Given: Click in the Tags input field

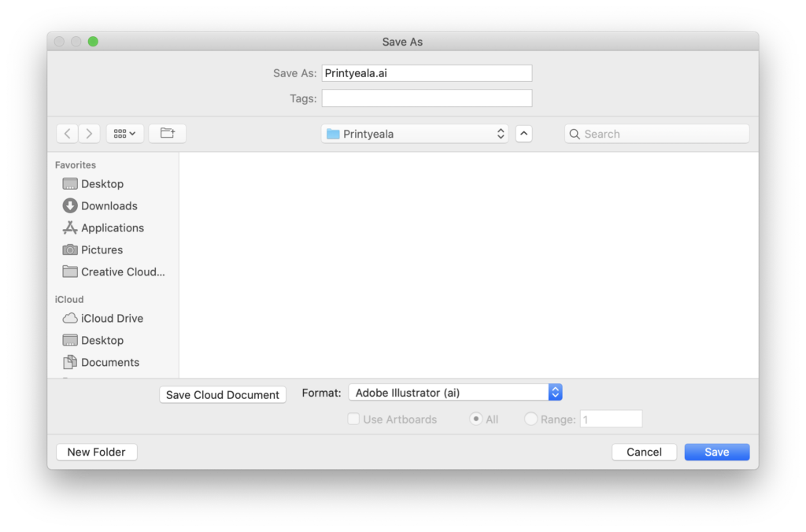Looking at the screenshot, I should tap(427, 98).
